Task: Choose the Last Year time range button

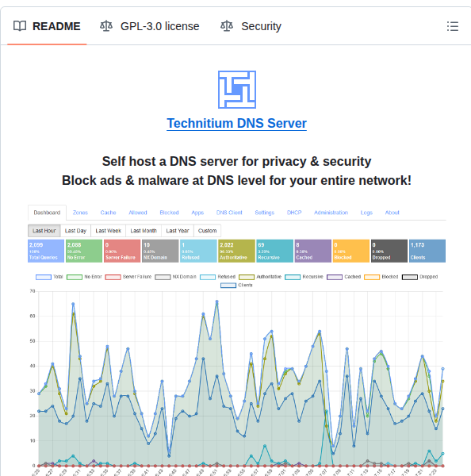Action: pyautogui.click(x=178, y=231)
